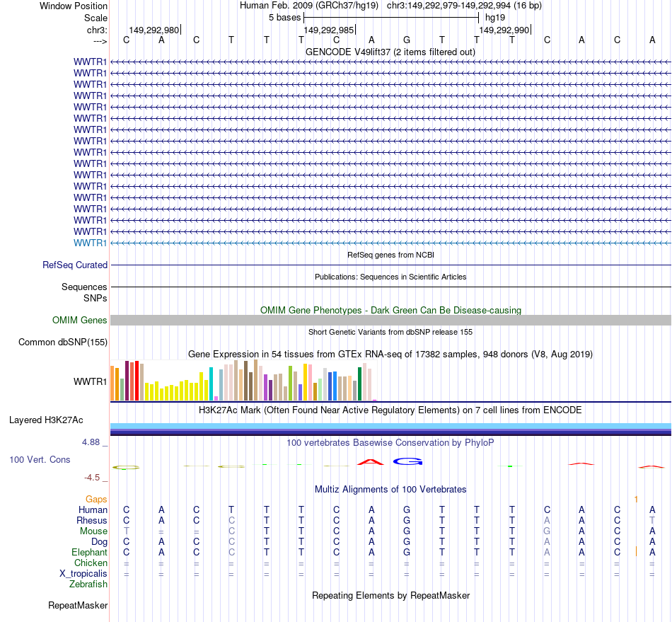The height and width of the screenshot is (622, 672).
Task: Click the 149,292,990 coordinate marker
Action: [504, 30]
